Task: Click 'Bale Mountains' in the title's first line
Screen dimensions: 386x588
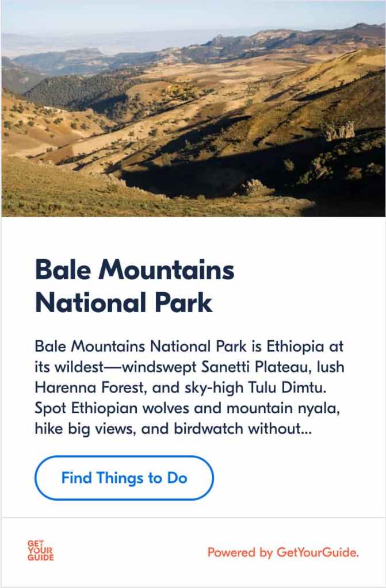Action: click(135, 269)
